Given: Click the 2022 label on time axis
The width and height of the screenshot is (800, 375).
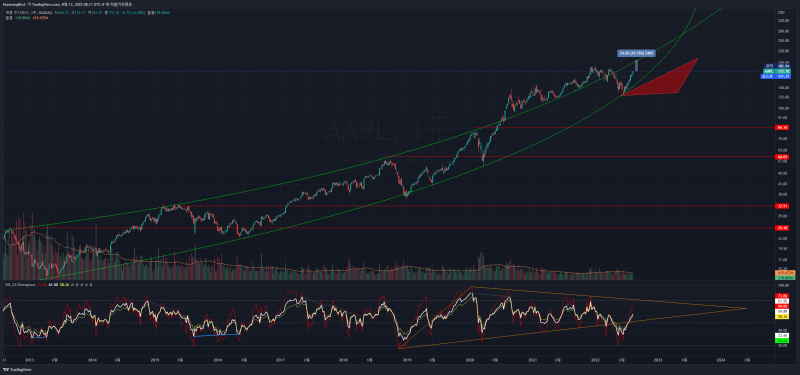Looking at the screenshot, I should pos(596,360).
